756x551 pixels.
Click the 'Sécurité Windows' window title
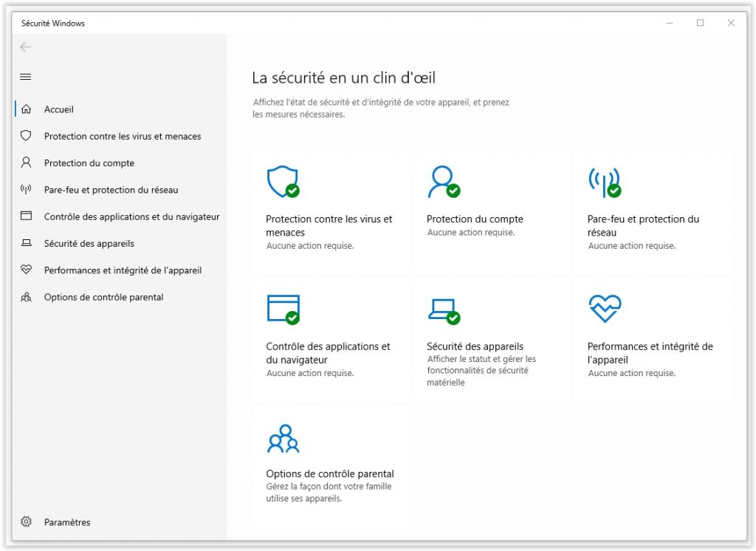53,23
